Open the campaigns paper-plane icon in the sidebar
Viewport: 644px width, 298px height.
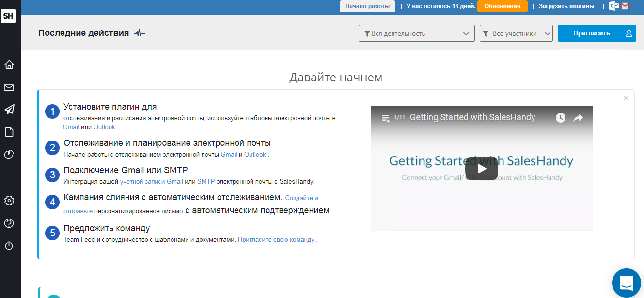9,110
